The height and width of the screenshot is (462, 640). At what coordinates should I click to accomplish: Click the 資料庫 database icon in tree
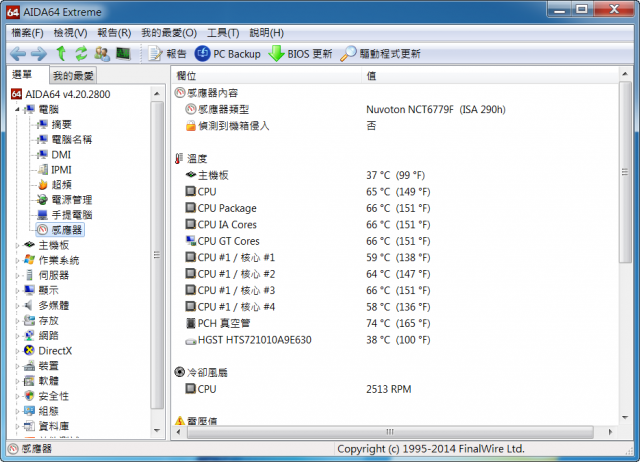click(x=29, y=426)
